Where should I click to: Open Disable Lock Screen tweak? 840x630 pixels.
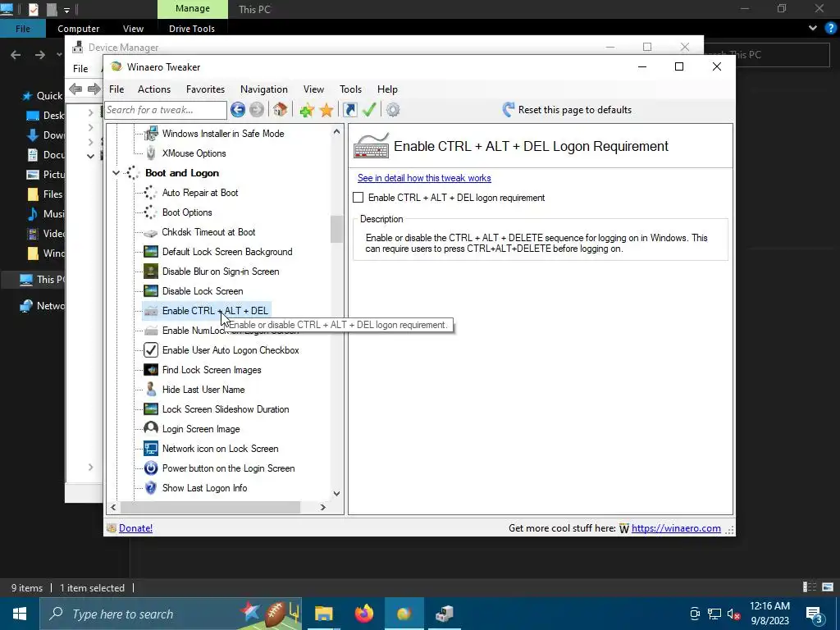[203, 291]
